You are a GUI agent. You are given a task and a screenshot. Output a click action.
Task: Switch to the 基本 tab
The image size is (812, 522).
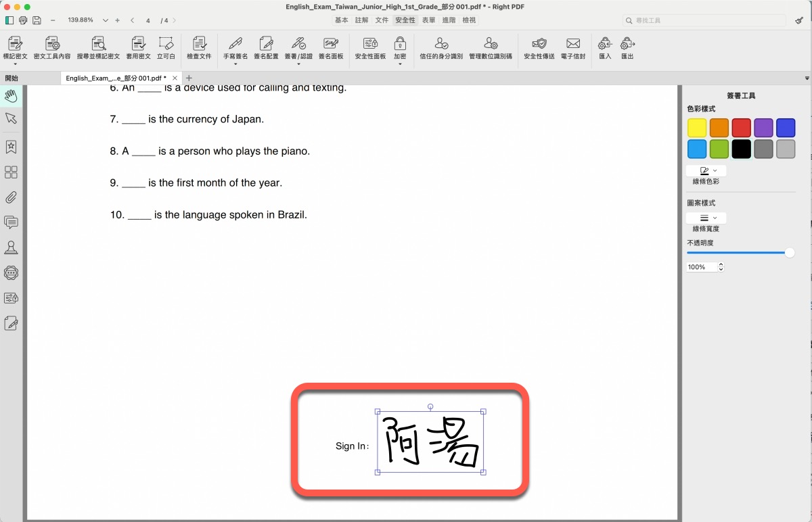click(x=342, y=20)
